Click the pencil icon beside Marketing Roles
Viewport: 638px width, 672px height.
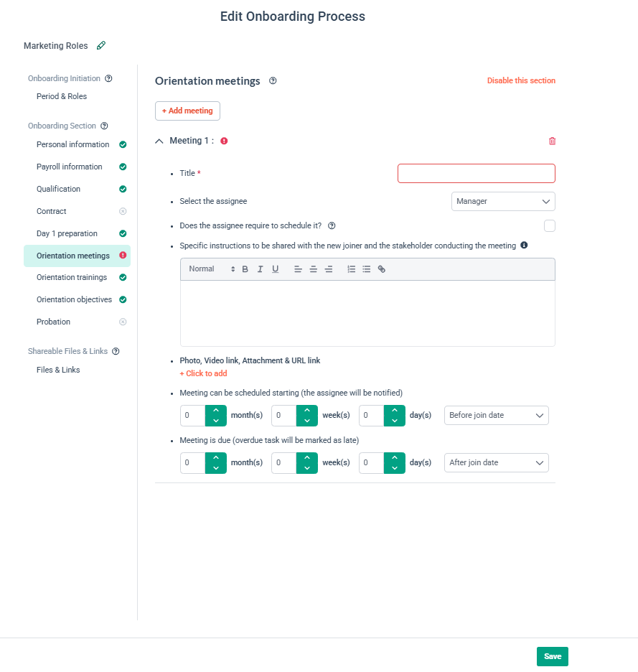point(100,45)
